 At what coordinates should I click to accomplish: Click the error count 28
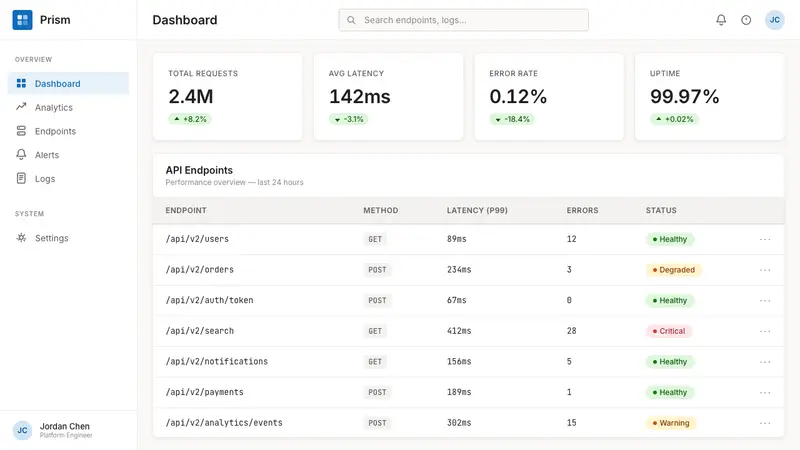coord(571,331)
